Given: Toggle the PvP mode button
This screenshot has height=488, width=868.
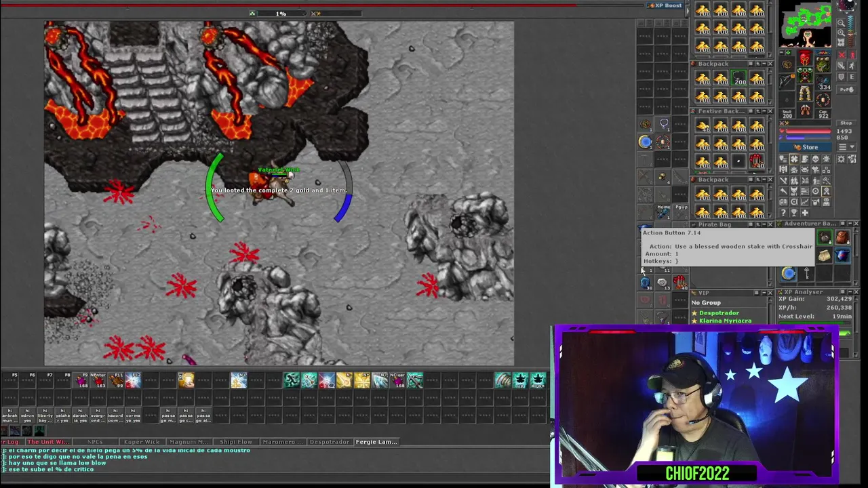Looking at the screenshot, I should point(847,90).
